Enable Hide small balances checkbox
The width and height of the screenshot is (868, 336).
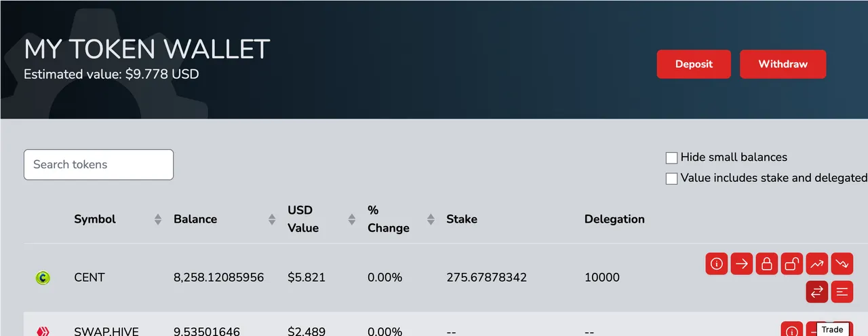click(671, 157)
